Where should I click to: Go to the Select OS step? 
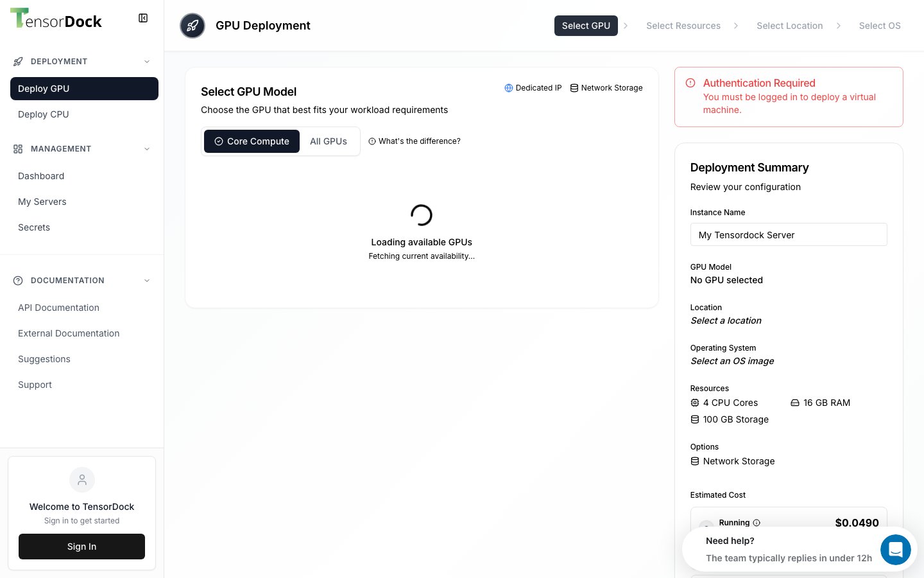point(880,26)
